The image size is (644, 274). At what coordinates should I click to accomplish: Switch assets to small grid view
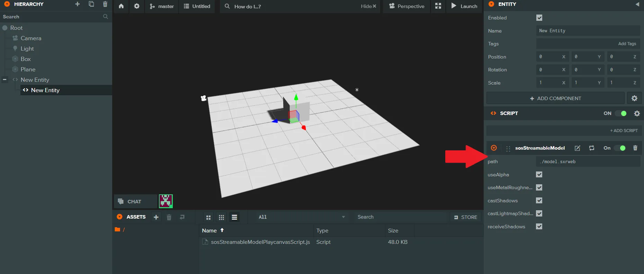(x=222, y=217)
